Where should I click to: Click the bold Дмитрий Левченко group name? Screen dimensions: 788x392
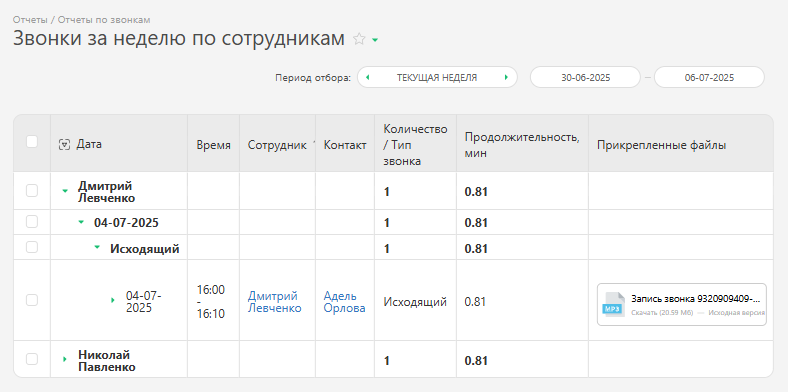[107, 192]
